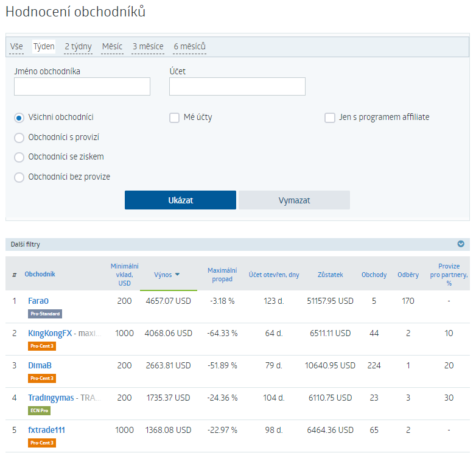Click the 104 d. account age value
Screen dimensions: 476x453
274,398
